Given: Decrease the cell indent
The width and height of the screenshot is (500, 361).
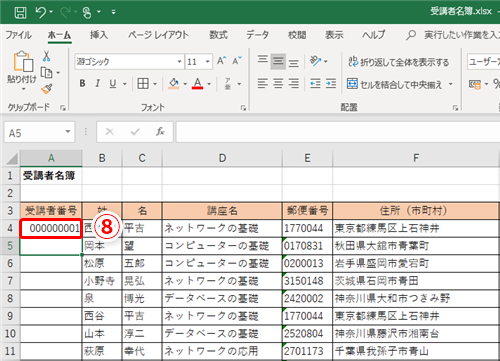Looking at the screenshot, I should click(315, 83).
